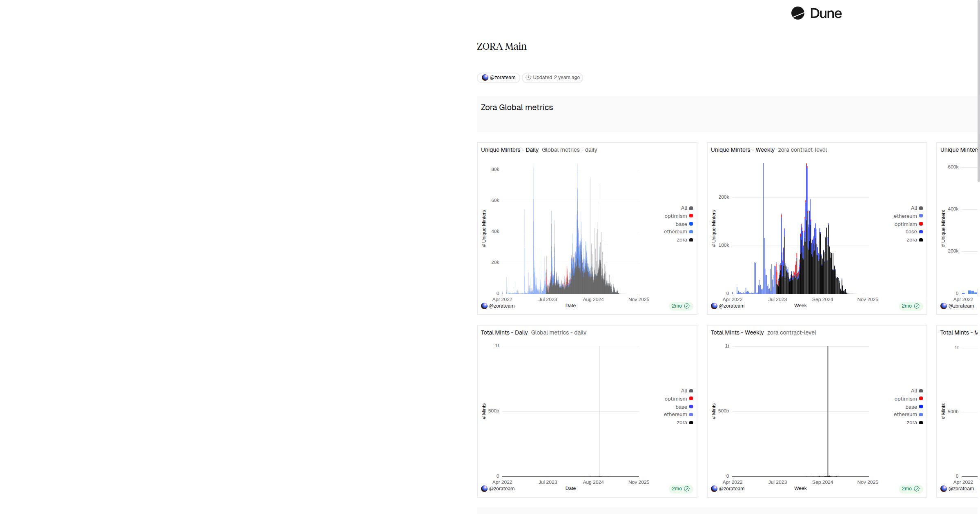Open the Total Mints - Weekly chart title

coord(737,333)
